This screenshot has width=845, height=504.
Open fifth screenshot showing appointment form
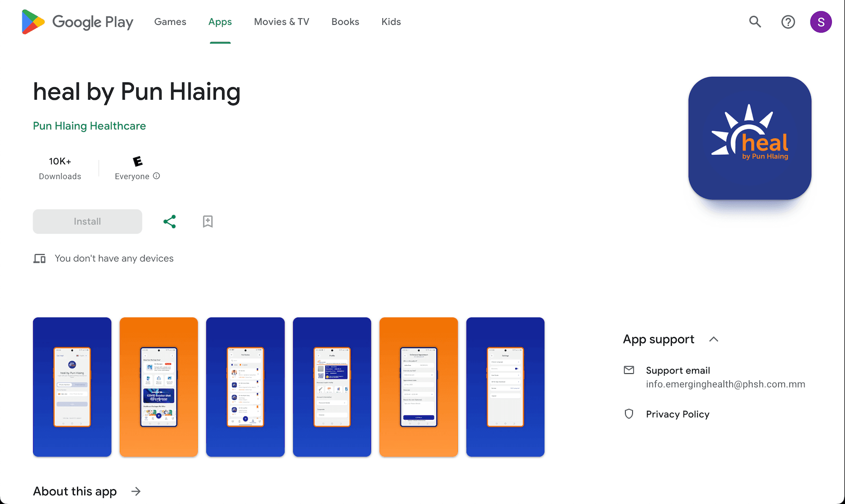(419, 387)
